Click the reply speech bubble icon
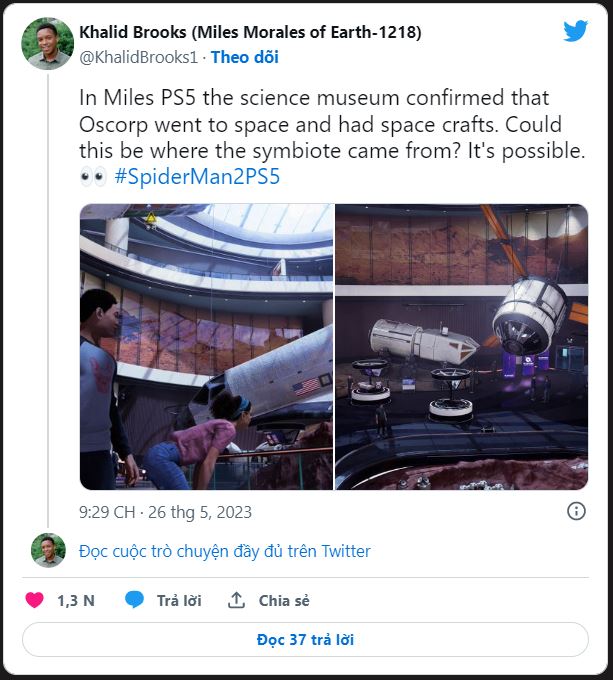Screen dimensions: 613x680 (135, 600)
